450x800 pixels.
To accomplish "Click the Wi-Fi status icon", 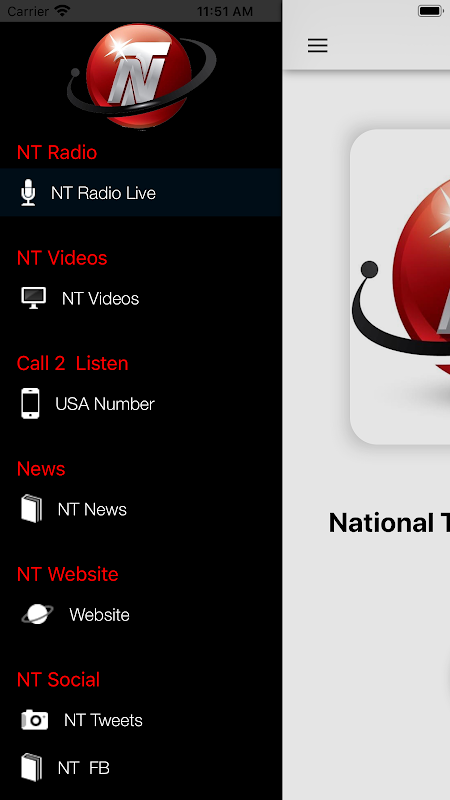I will [63, 11].
